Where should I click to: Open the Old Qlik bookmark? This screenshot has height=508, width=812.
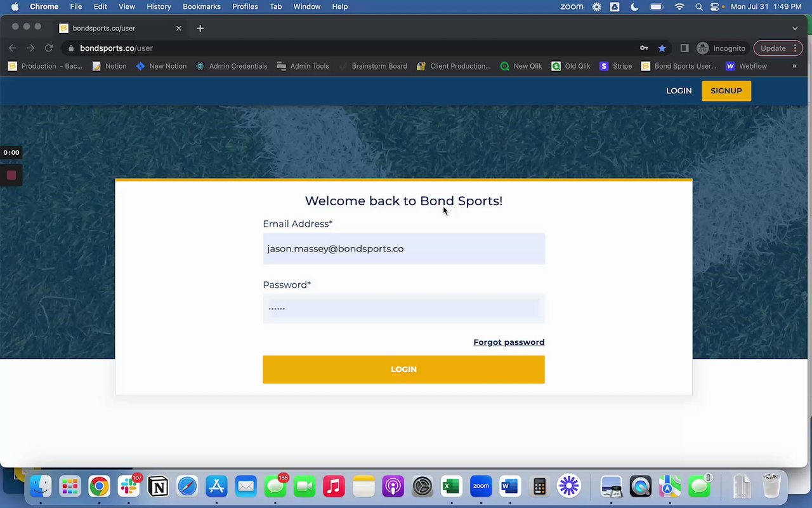pos(571,66)
